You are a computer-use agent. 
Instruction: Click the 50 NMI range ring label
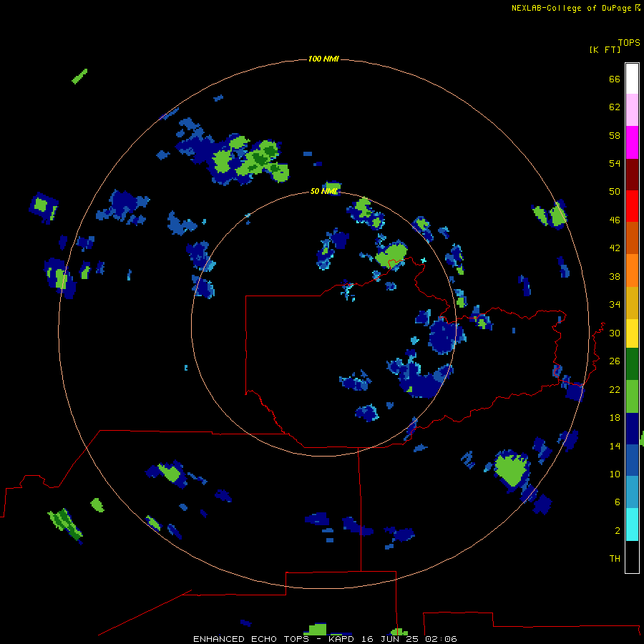[x=323, y=191]
